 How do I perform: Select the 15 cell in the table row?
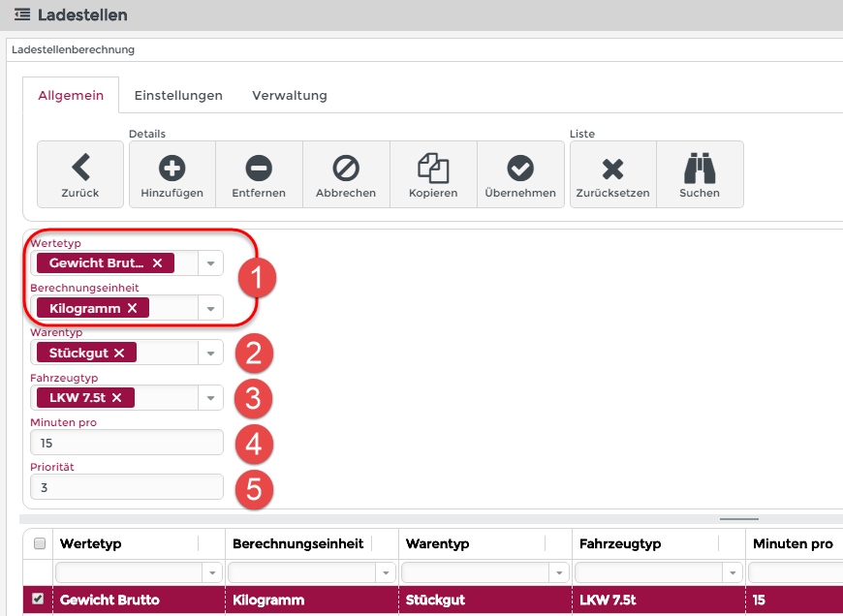795,600
